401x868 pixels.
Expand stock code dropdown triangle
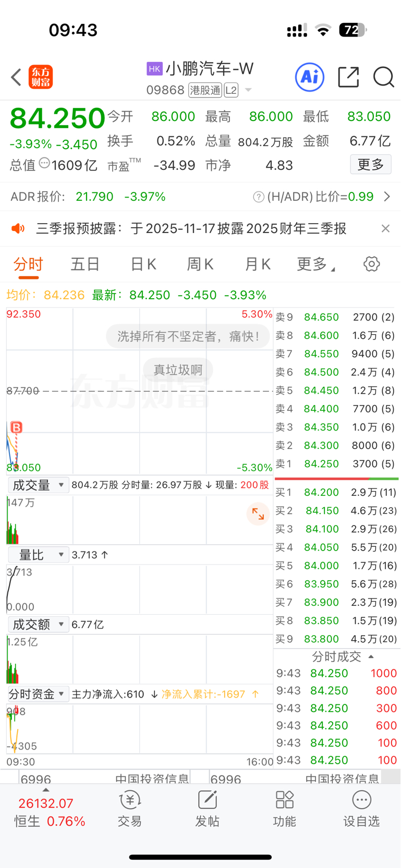pyautogui.click(x=248, y=90)
